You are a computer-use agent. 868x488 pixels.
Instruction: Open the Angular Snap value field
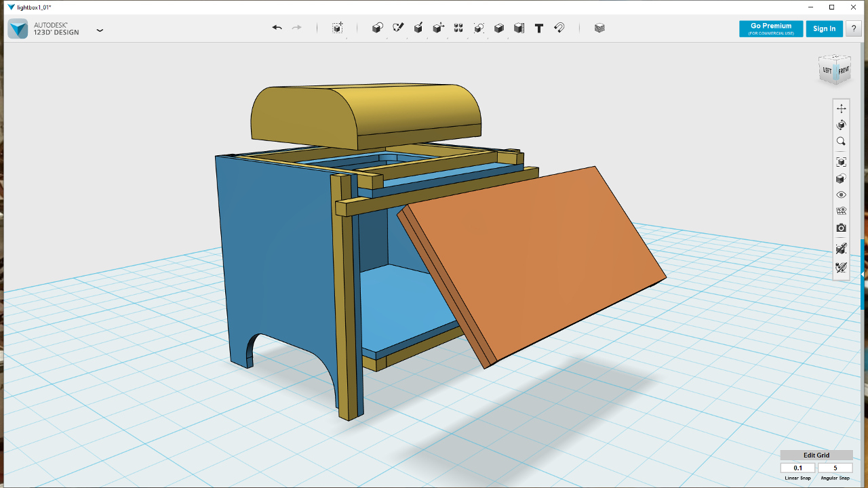point(835,468)
